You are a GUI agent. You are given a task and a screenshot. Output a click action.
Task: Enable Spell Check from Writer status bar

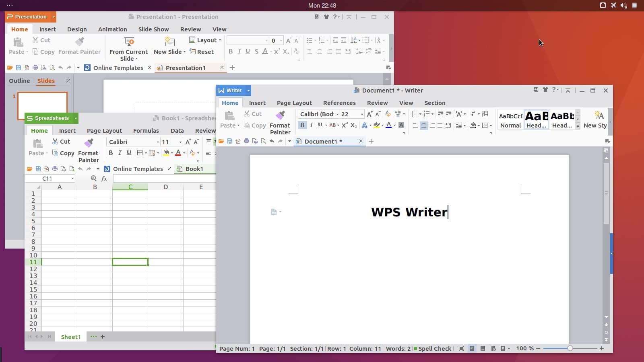coord(436,348)
